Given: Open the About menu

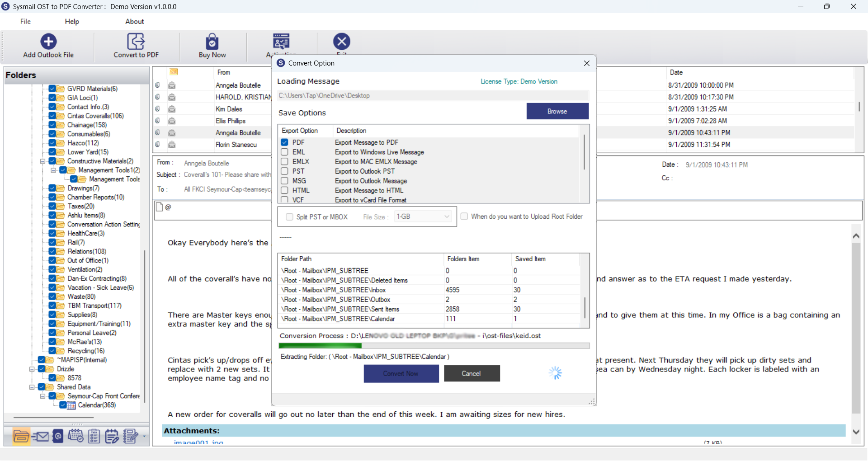Looking at the screenshot, I should point(135,21).
